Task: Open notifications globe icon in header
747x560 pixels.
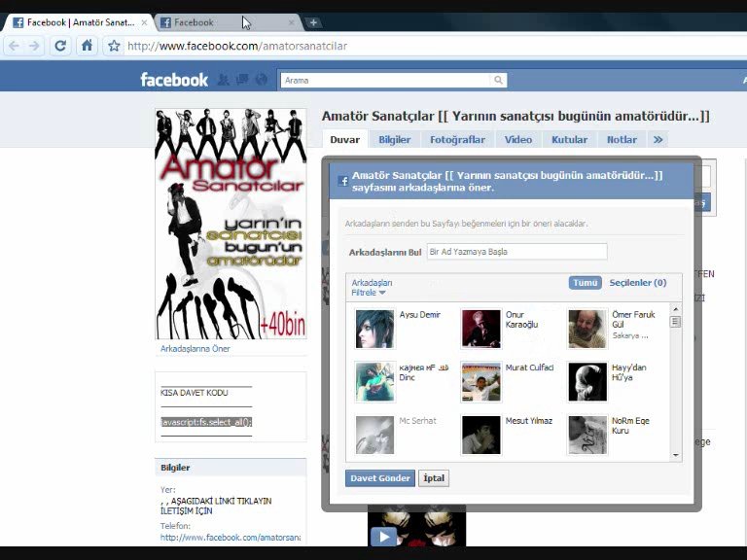Action: pyautogui.click(x=261, y=80)
